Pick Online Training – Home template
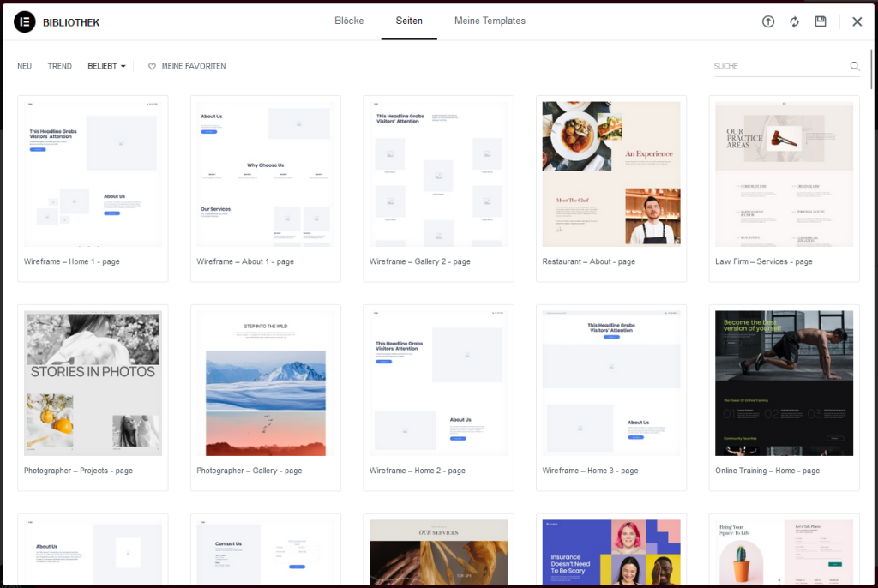Screen dimensions: 878x588 [x=784, y=383]
